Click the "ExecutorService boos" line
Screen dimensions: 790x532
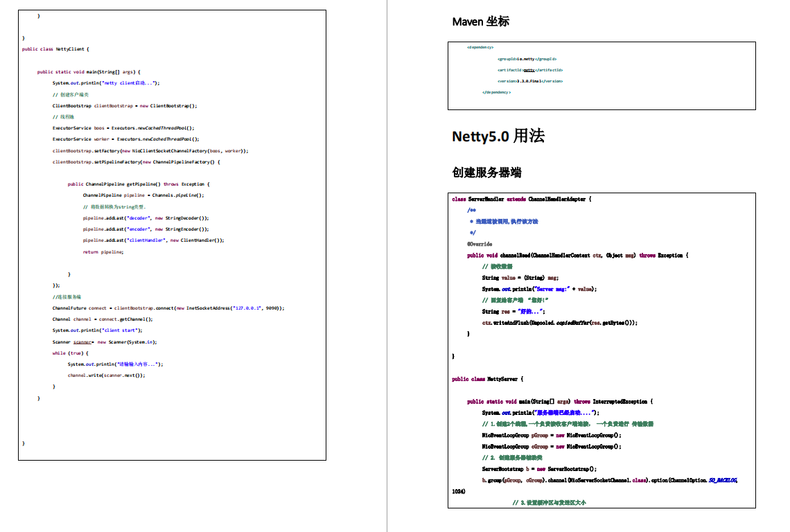123,128
